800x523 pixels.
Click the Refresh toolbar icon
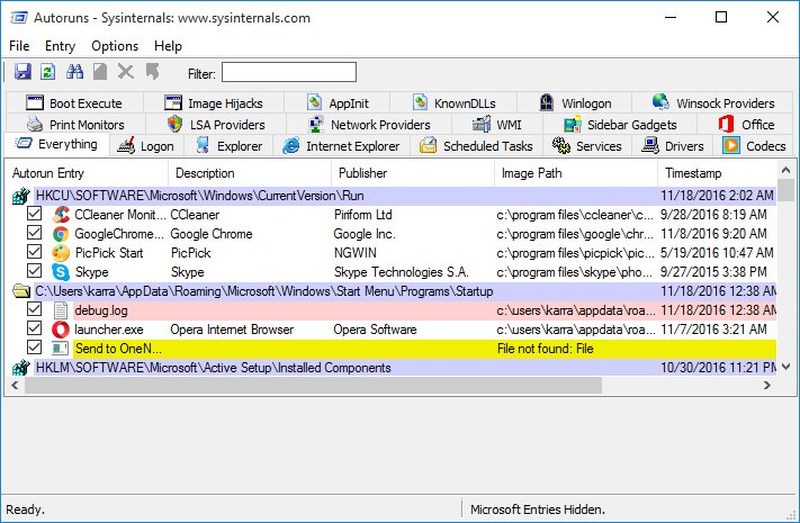(48, 71)
